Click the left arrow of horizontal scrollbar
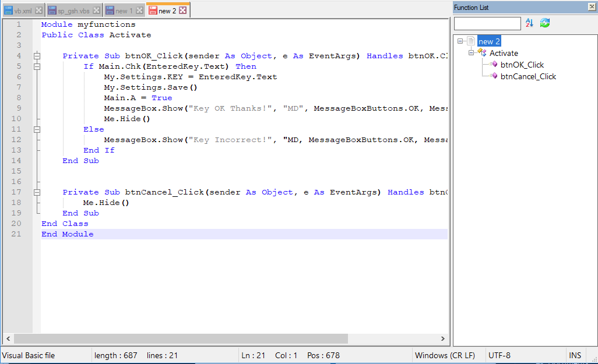 [8, 338]
